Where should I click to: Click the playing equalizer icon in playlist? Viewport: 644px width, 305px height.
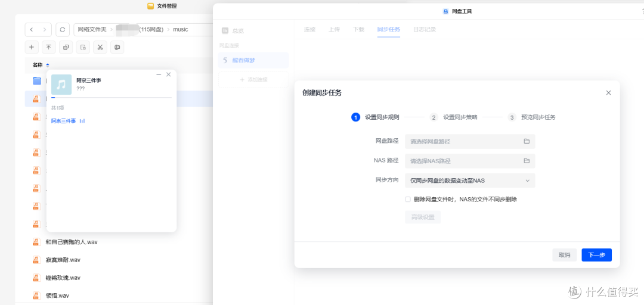82,121
